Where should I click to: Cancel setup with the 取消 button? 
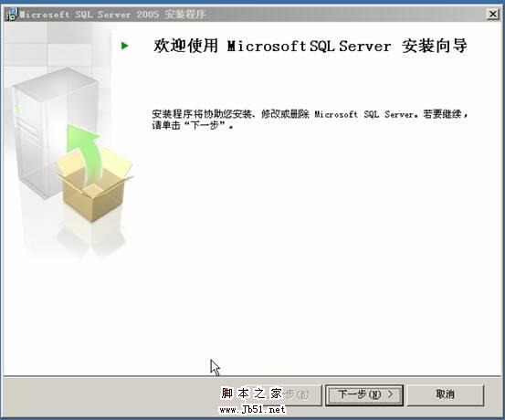(x=446, y=394)
